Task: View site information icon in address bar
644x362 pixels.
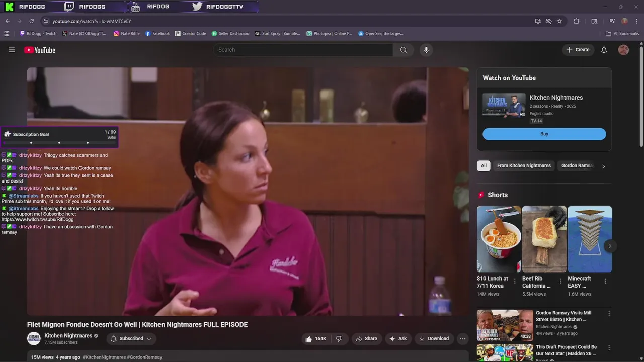Action: (x=46, y=21)
